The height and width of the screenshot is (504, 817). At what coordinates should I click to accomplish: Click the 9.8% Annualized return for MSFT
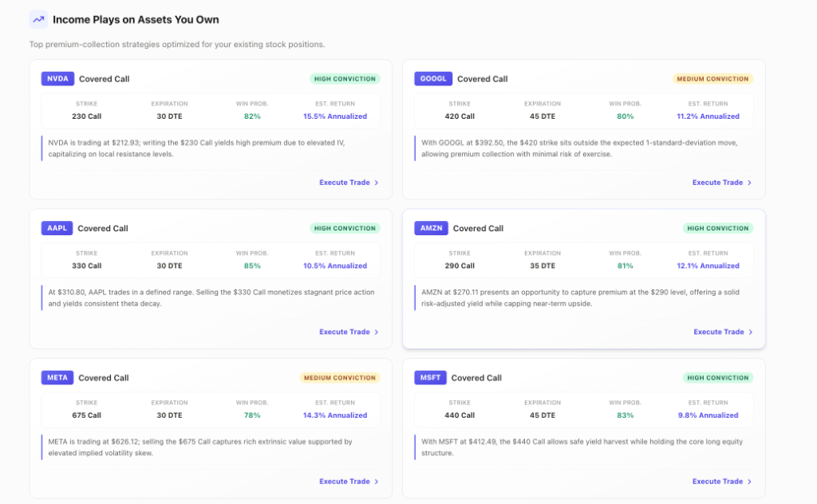pyautogui.click(x=708, y=415)
